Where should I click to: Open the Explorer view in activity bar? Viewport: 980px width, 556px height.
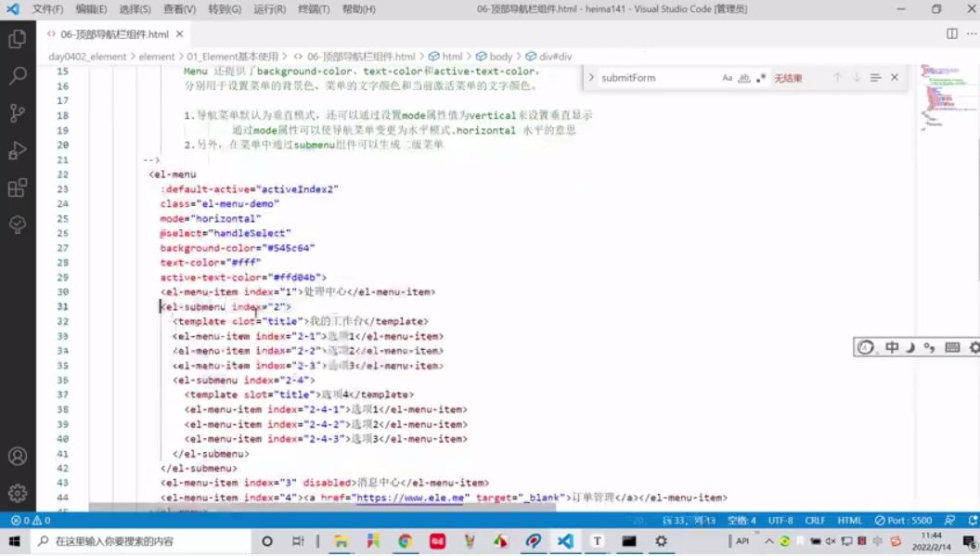[x=18, y=39]
